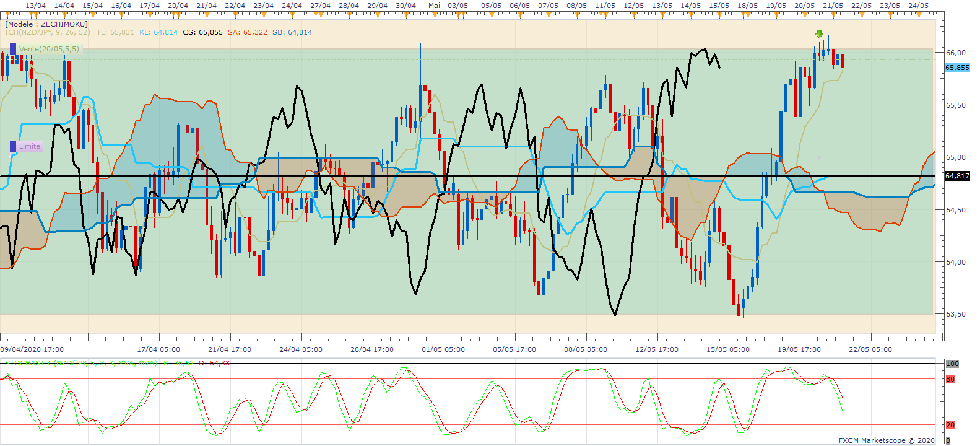Click the current price tag 65,855

click(957, 68)
